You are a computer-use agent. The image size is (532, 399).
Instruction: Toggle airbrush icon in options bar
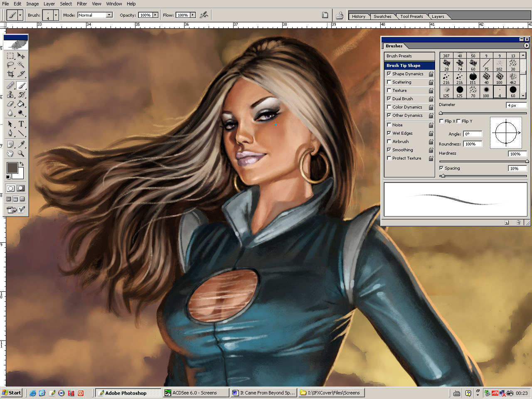pyautogui.click(x=204, y=15)
